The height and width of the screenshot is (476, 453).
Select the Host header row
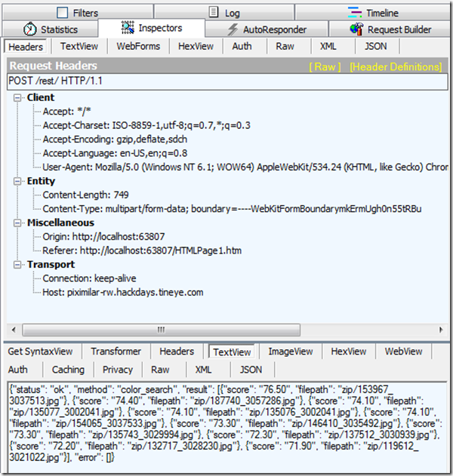pyautogui.click(x=123, y=293)
